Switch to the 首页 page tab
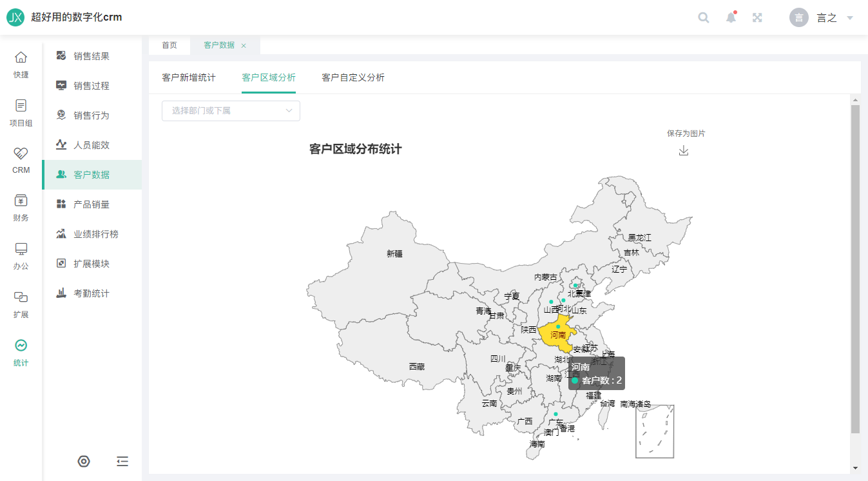This screenshot has width=868, height=481. [169, 45]
